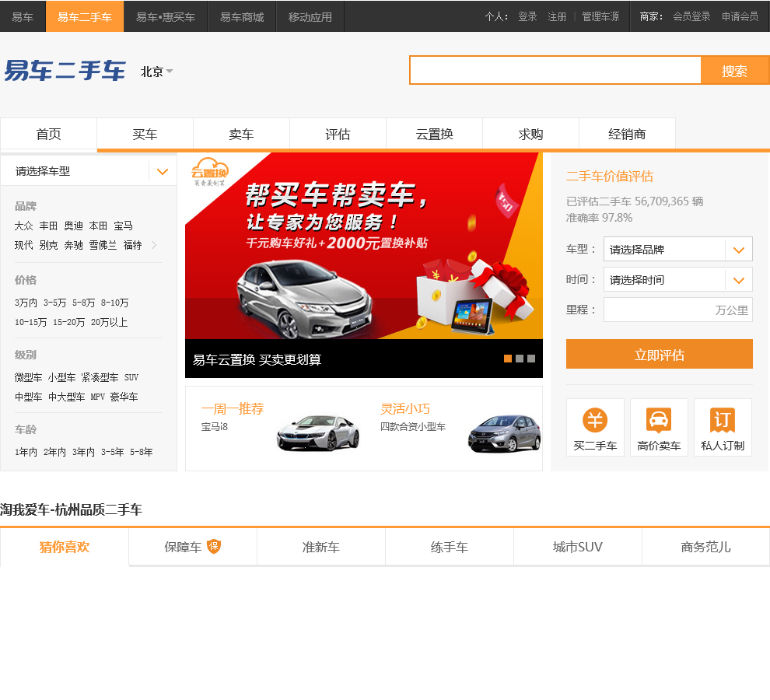Click the main search input box

(x=555, y=70)
